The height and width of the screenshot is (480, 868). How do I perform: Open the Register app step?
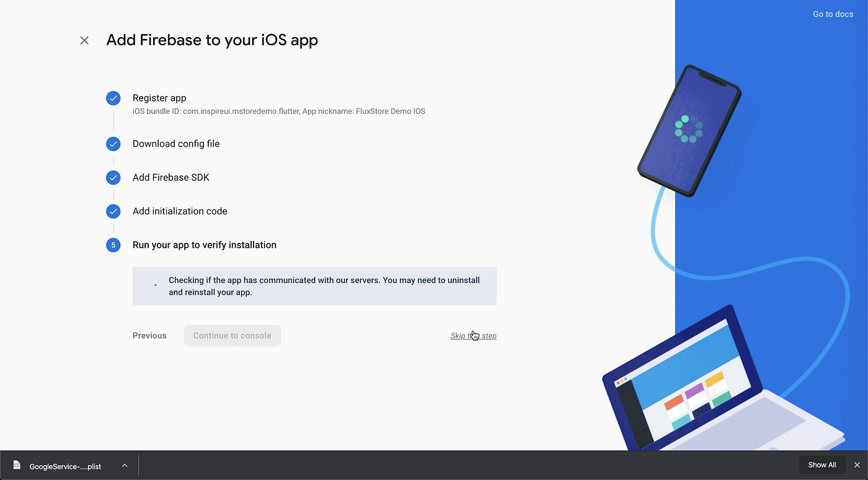(159, 98)
